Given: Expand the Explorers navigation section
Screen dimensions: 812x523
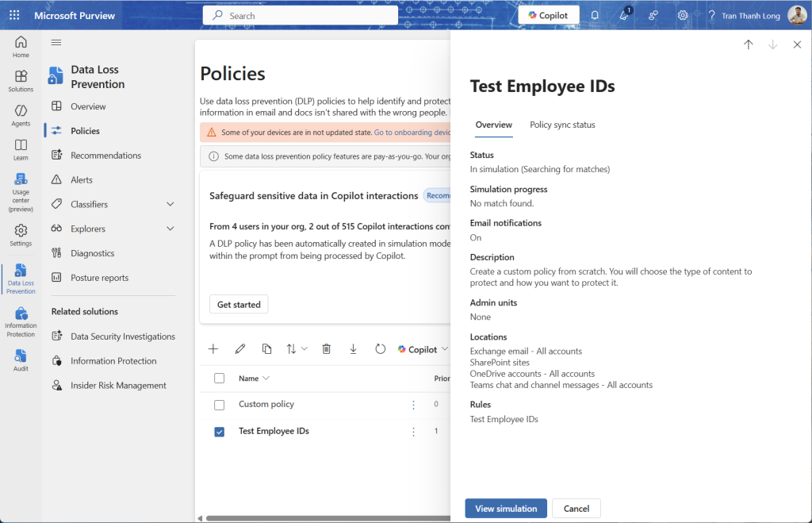Looking at the screenshot, I should click(170, 229).
